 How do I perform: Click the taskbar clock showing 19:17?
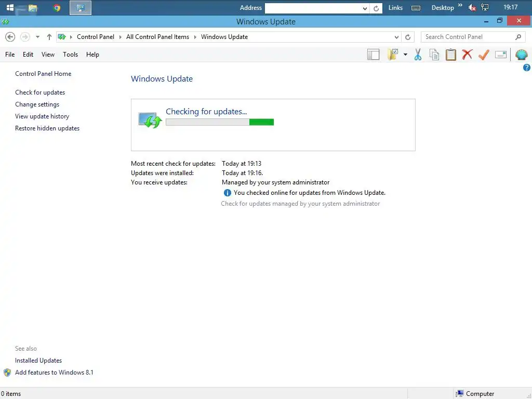click(510, 7)
